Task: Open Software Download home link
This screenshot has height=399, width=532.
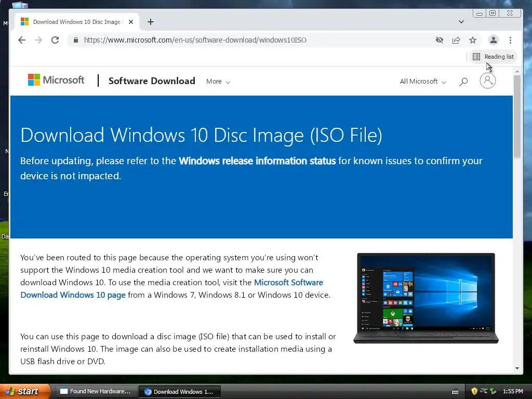Action: 152,81
